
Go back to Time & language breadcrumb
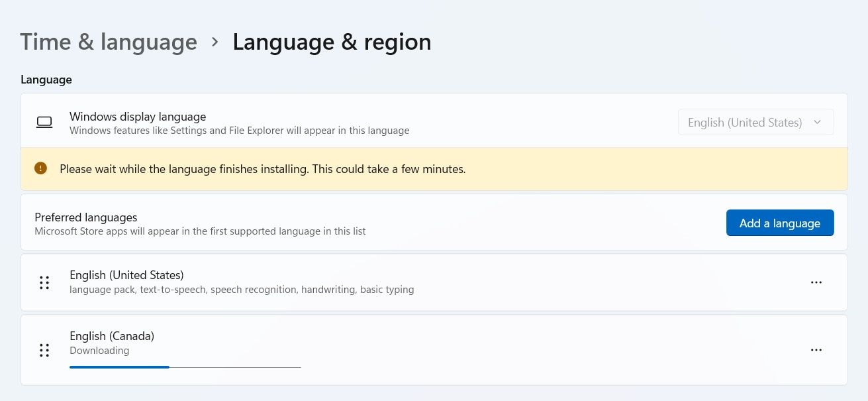point(109,42)
